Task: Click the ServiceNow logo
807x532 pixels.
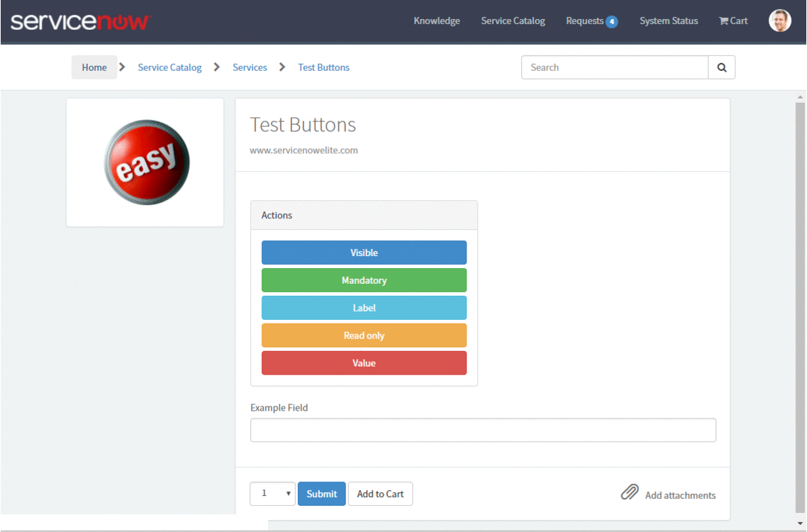Action: pyautogui.click(x=80, y=21)
